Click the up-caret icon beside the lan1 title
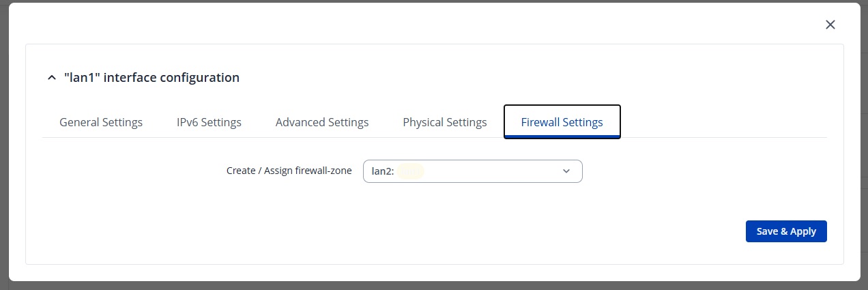This screenshot has width=868, height=290. click(51, 78)
